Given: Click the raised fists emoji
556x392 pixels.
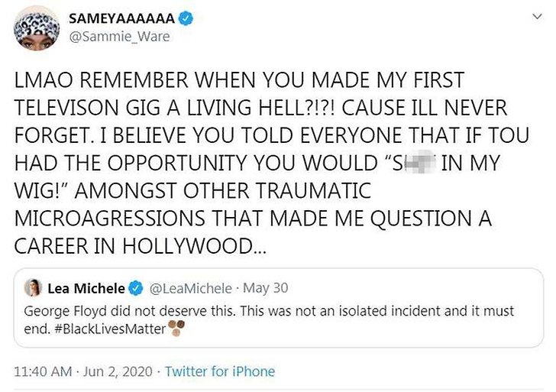Looking at the screenshot, I should pyautogui.click(x=177, y=329).
